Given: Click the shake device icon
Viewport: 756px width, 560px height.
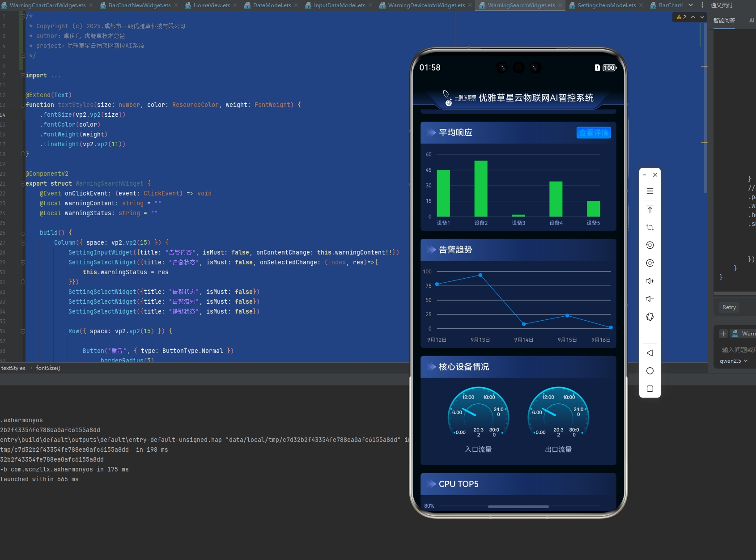Looking at the screenshot, I should click(650, 317).
